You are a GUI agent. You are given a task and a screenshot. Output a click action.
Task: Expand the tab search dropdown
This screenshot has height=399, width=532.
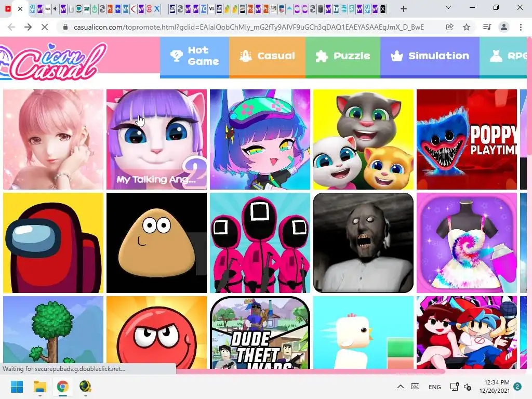tap(448, 7)
